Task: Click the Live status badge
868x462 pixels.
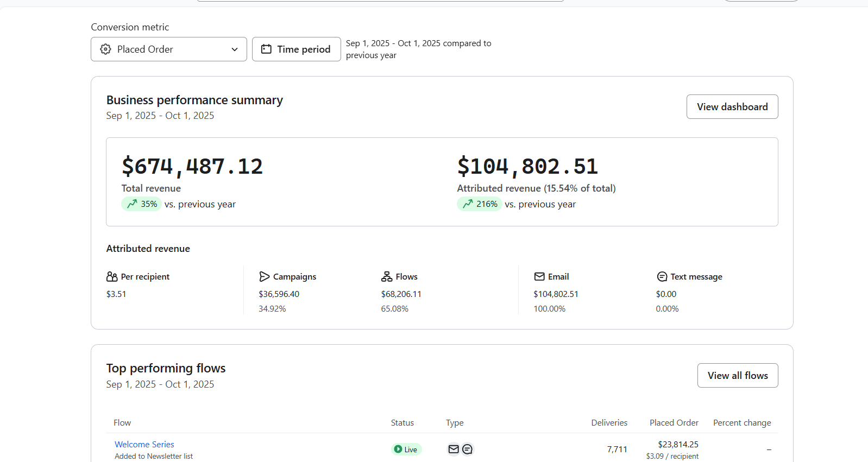Action: click(406, 449)
